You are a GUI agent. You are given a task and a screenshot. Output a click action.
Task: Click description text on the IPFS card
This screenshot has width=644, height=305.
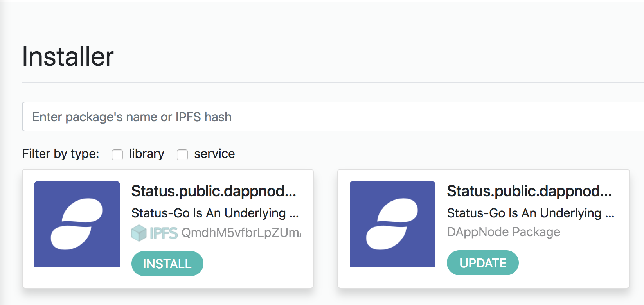(215, 213)
